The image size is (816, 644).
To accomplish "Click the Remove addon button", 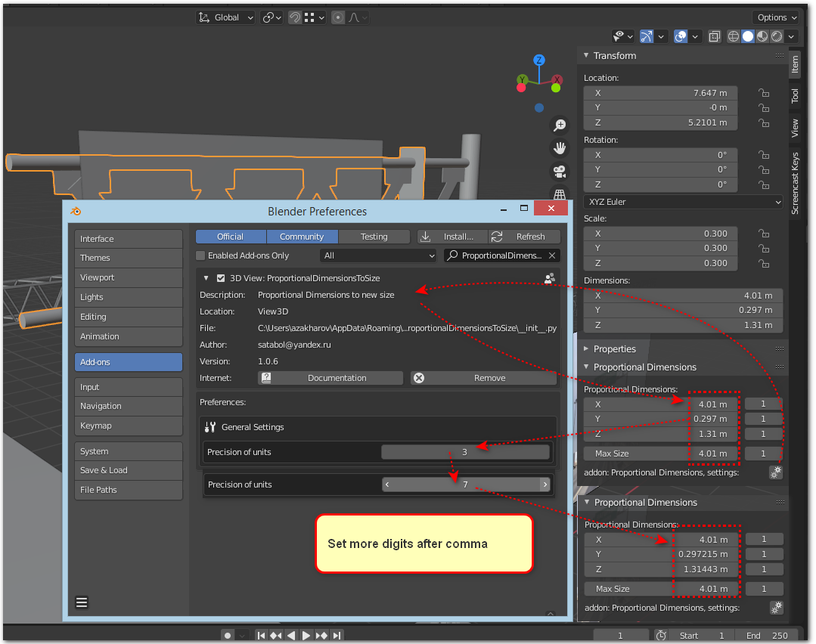I will click(483, 378).
